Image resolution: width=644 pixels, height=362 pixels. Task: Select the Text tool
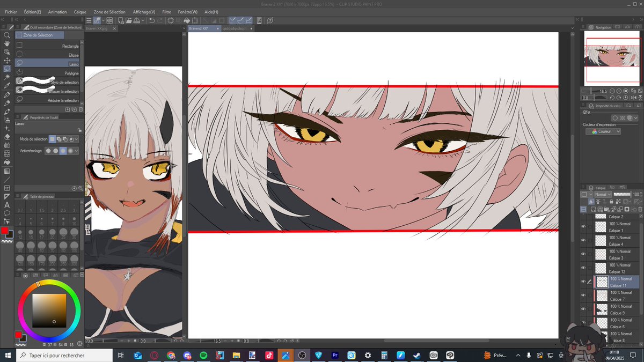pyautogui.click(x=7, y=205)
